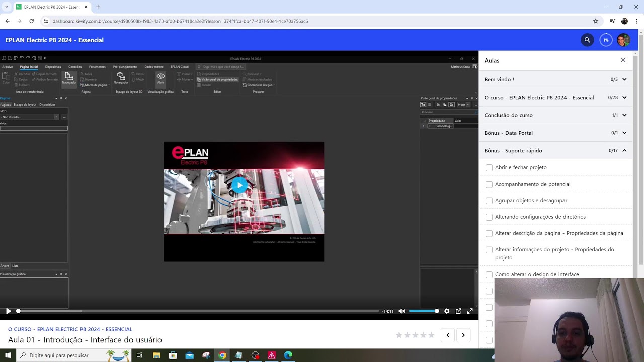644x362 pixels.
Task: Open File Explorer from the taskbar
Action: point(156,355)
